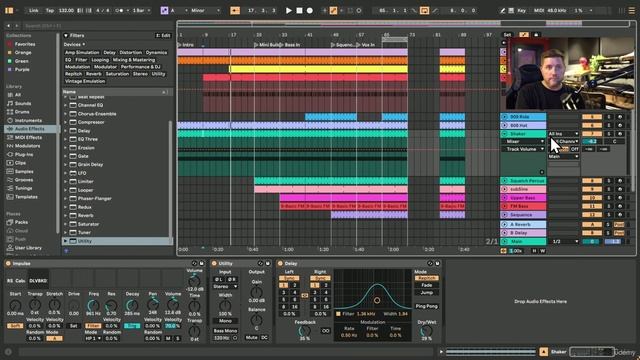This screenshot has width=640, height=360.
Task: Open MIDI Effects category
Action: click(x=28, y=138)
